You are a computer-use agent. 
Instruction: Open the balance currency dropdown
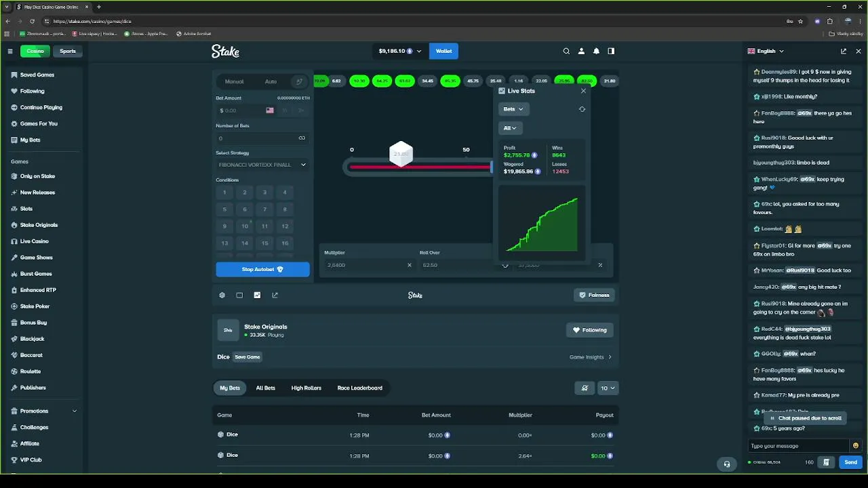[x=400, y=51]
